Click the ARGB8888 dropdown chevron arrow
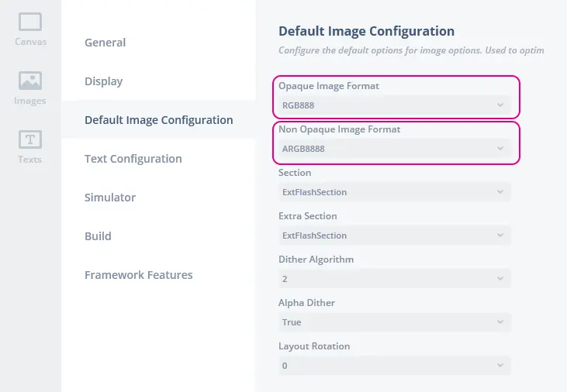Image resolution: width=567 pixels, height=392 pixels. [500, 149]
